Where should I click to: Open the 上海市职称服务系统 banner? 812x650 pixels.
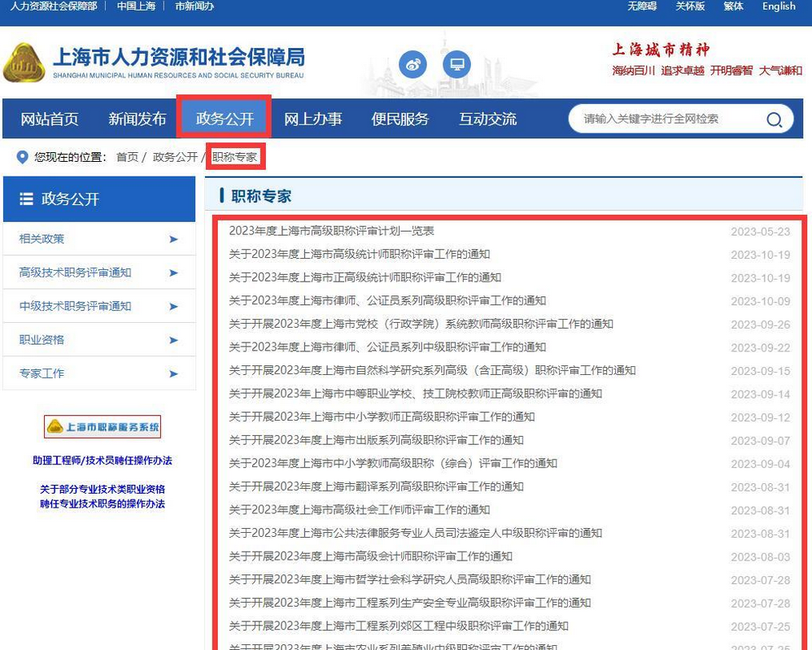tap(102, 427)
